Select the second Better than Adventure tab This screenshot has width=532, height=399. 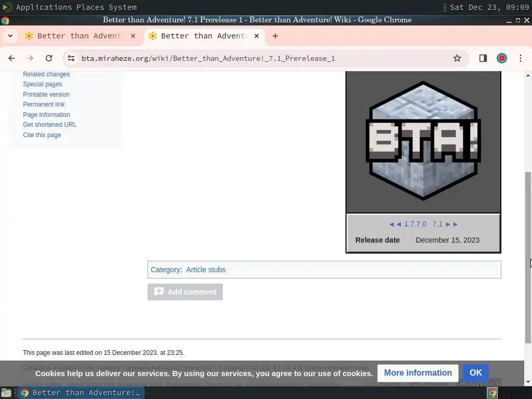204,36
